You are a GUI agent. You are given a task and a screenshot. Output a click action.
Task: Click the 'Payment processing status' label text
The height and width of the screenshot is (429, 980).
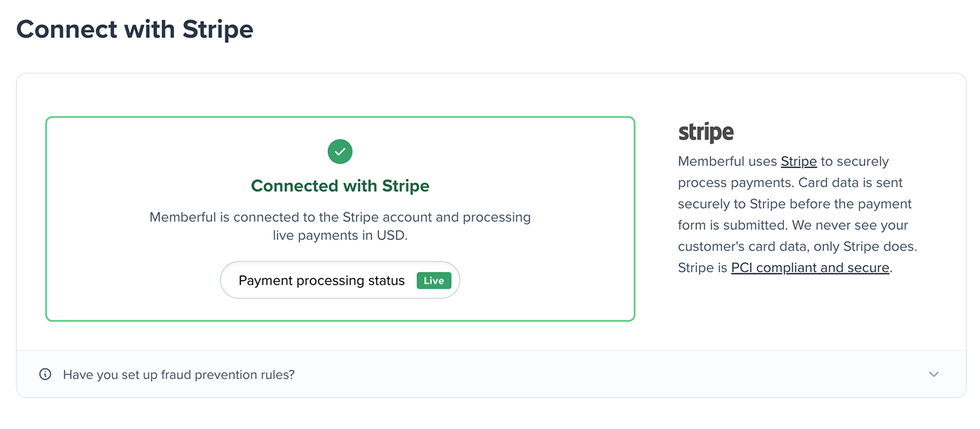click(321, 280)
